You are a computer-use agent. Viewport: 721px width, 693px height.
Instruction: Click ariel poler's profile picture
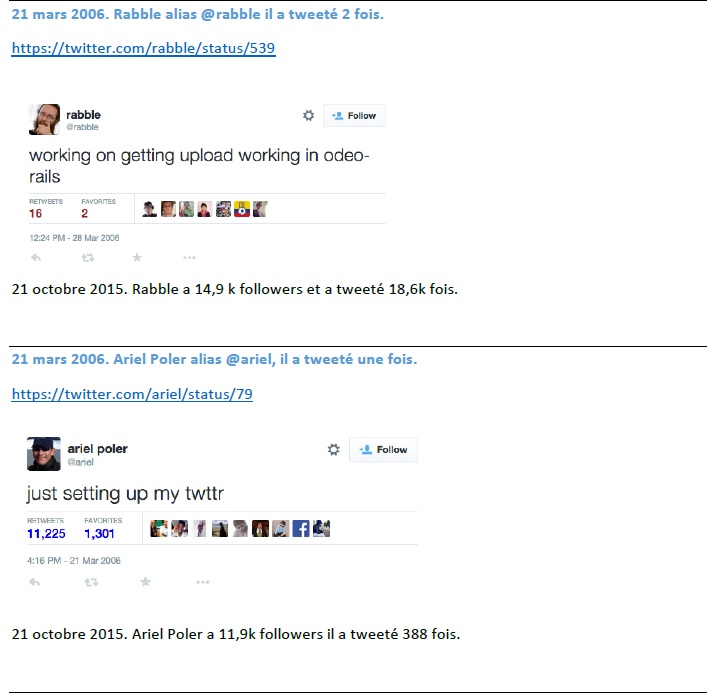44,454
